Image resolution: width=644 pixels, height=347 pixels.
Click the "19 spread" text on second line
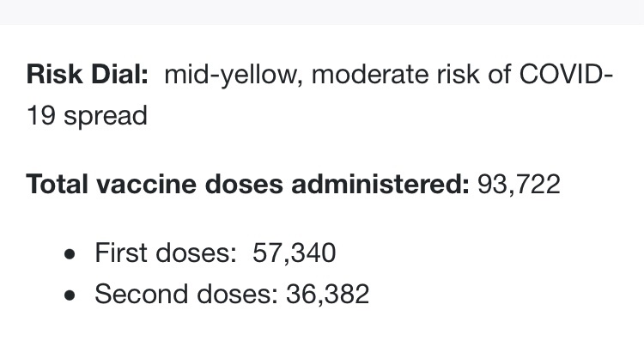(x=87, y=114)
